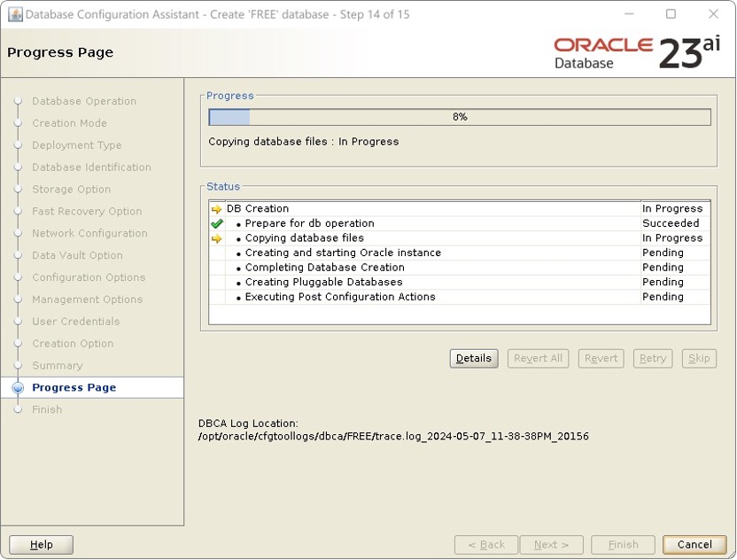Select Fast Recovery Option step
Image resolution: width=737 pixels, height=560 pixels.
(87, 212)
